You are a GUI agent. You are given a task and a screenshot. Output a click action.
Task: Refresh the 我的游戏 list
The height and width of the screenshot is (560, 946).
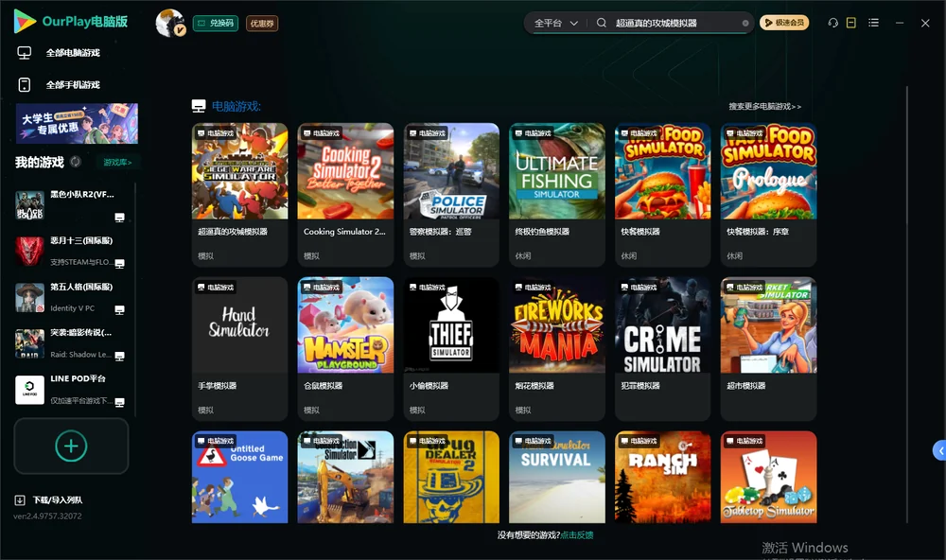[76, 162]
